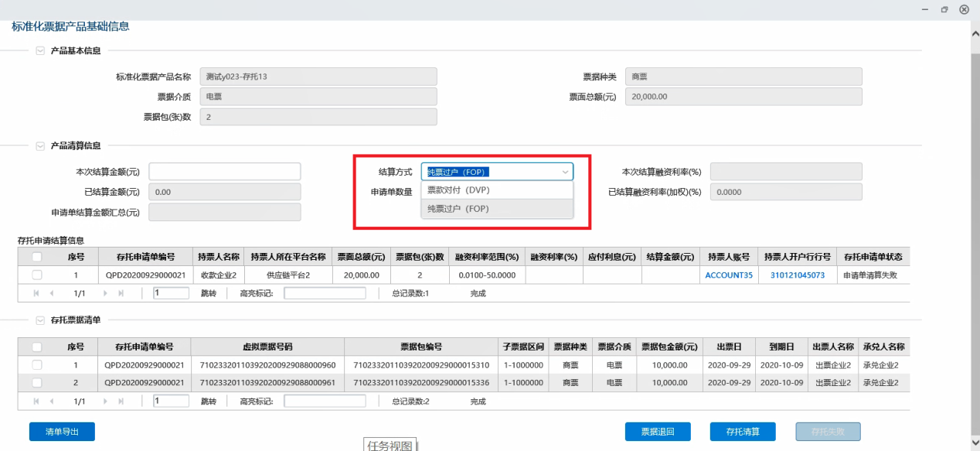Click the page number box in 存托票据清单 pager

coord(172,401)
